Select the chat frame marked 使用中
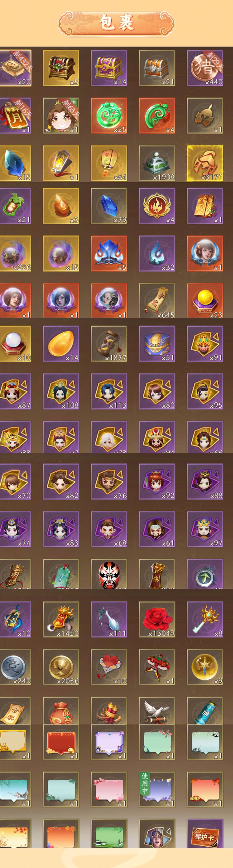Screen dimensions: 233x868 [157, 790]
